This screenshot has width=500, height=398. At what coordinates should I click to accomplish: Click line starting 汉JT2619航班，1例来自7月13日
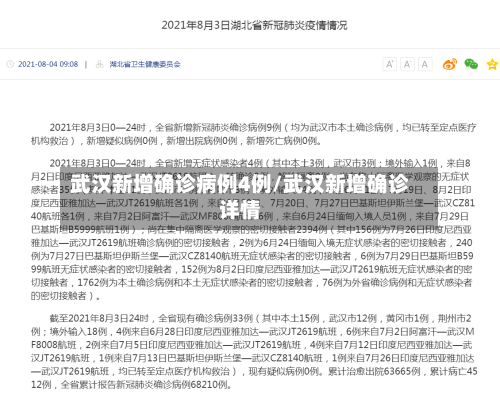(x=253, y=358)
